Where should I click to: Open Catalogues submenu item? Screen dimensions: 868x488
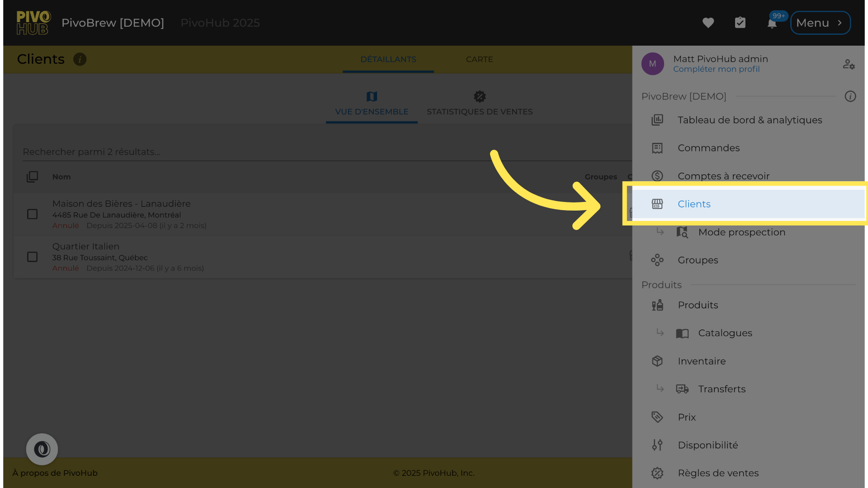(725, 333)
